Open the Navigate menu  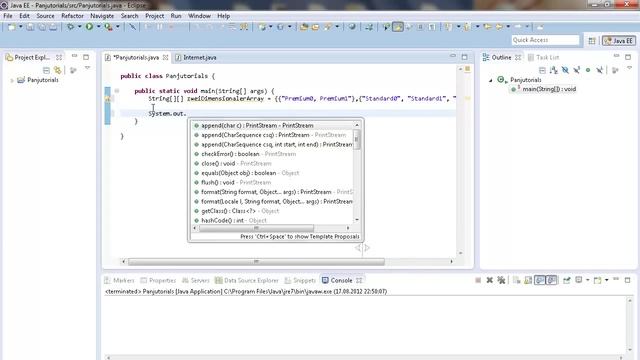[x=102, y=16]
